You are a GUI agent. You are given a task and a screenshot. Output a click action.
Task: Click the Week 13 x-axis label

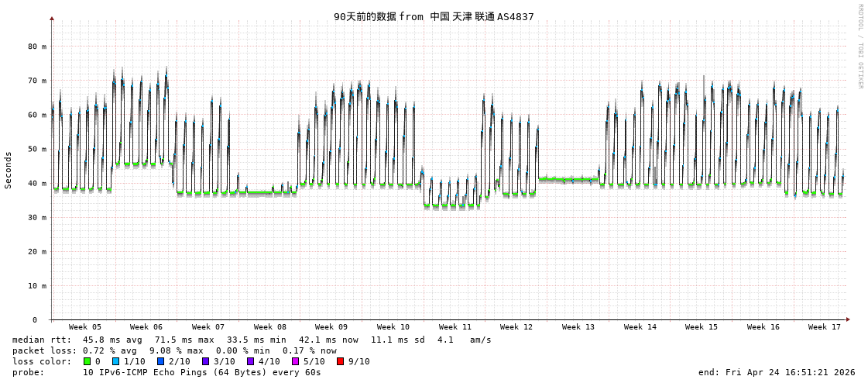pyautogui.click(x=578, y=327)
